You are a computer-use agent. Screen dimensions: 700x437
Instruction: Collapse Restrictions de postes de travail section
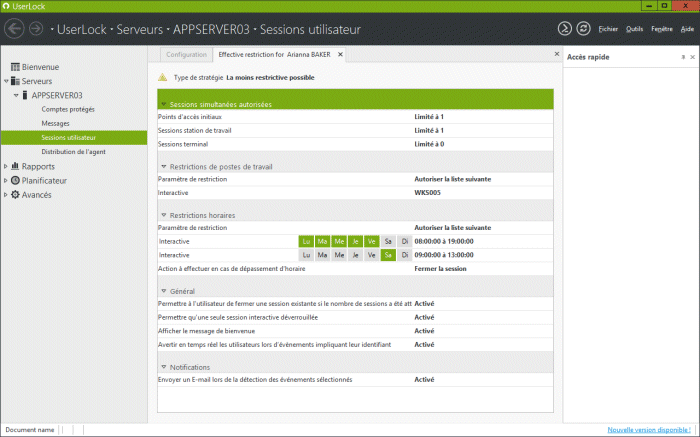click(x=164, y=166)
